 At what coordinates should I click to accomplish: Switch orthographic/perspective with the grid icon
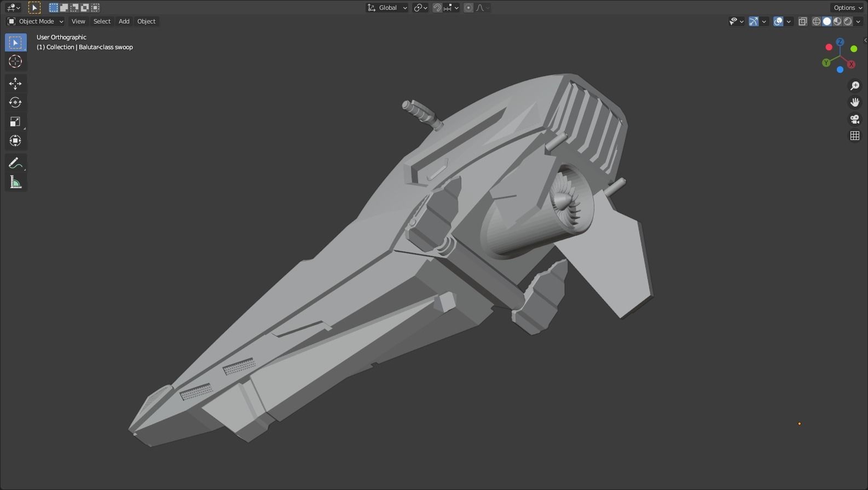tap(855, 136)
